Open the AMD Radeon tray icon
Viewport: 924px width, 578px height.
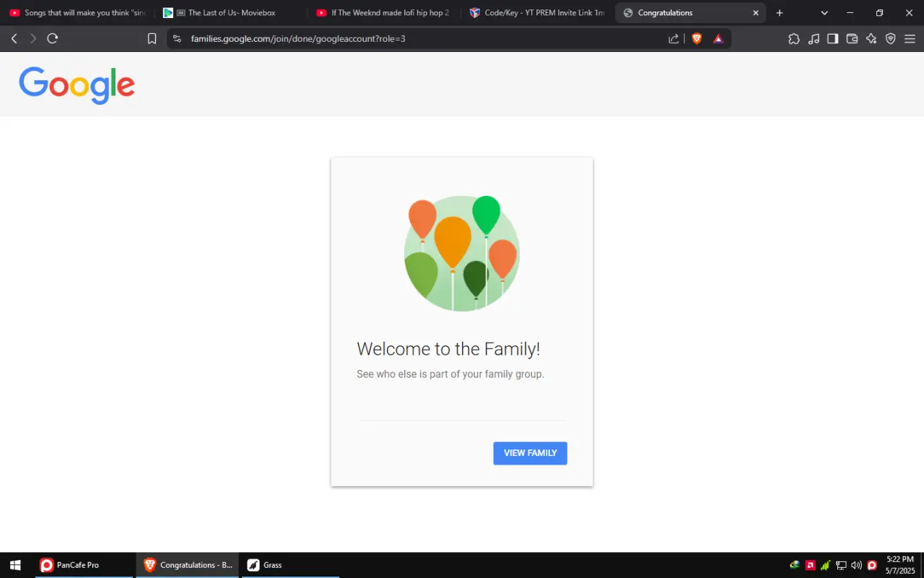[811, 565]
